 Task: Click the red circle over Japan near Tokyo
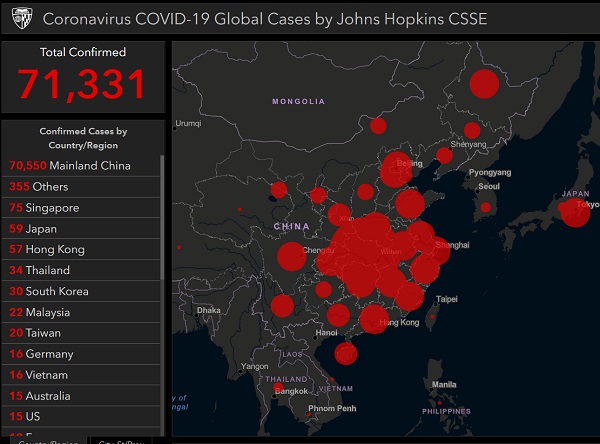click(x=574, y=212)
